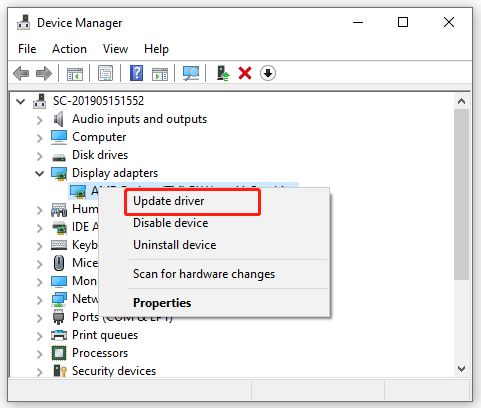Click the Back arrow toolbar icon

21,73
